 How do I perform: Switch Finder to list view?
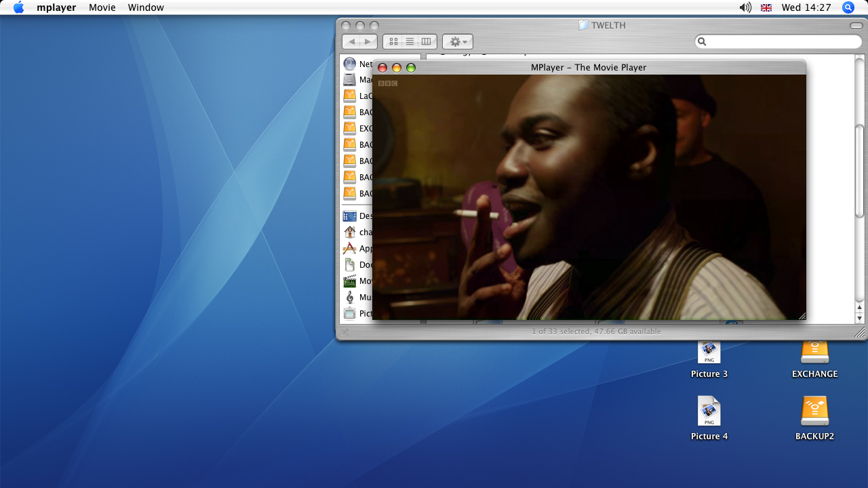(x=410, y=41)
